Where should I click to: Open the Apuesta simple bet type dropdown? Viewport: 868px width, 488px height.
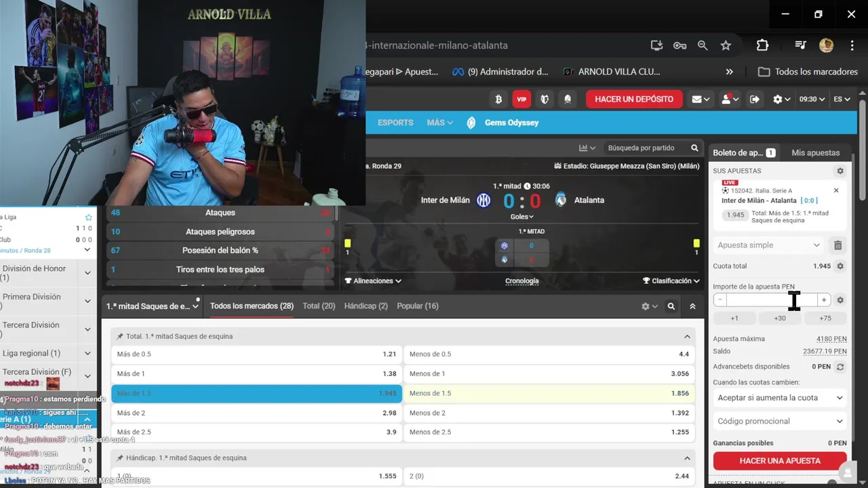[769, 245]
